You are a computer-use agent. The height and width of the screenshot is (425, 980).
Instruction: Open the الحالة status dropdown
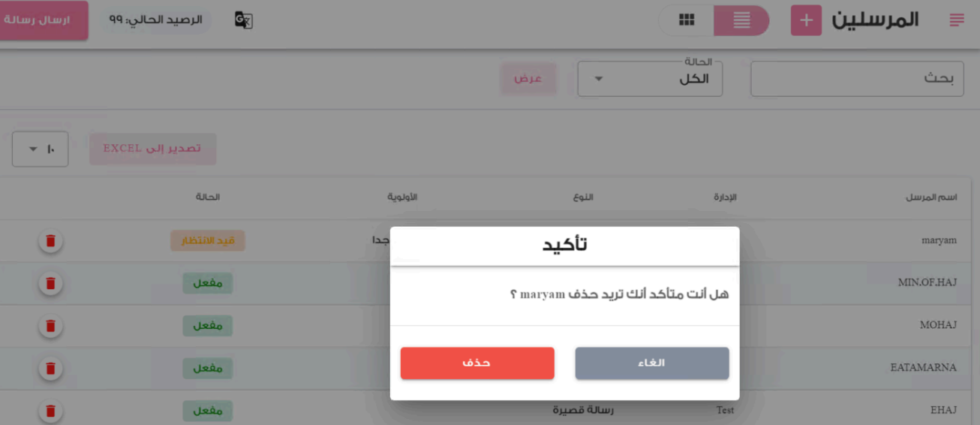[x=650, y=79]
